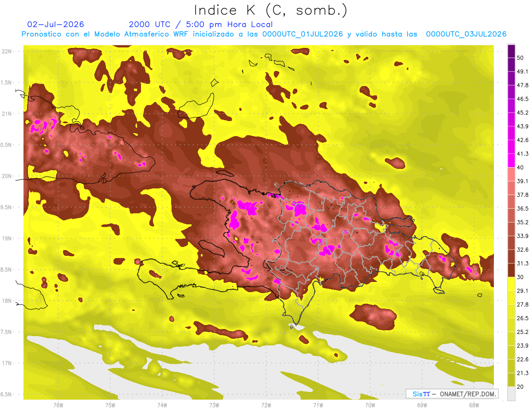Click the legend value "20" at the bottom
532x411 pixels.
tap(521, 387)
